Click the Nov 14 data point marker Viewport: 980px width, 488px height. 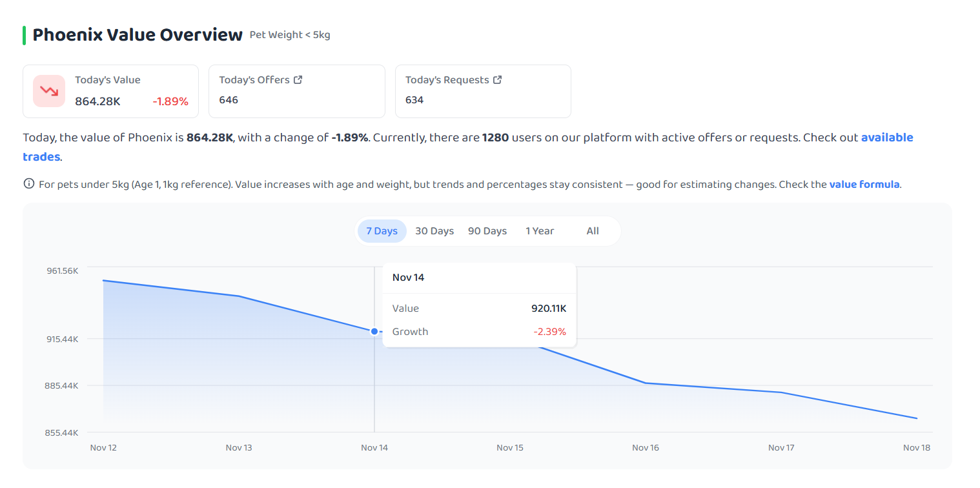[x=374, y=331]
